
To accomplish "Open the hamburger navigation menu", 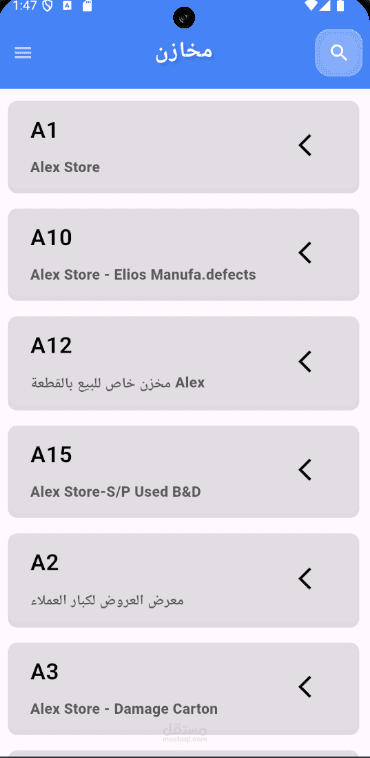I will pos(23,53).
